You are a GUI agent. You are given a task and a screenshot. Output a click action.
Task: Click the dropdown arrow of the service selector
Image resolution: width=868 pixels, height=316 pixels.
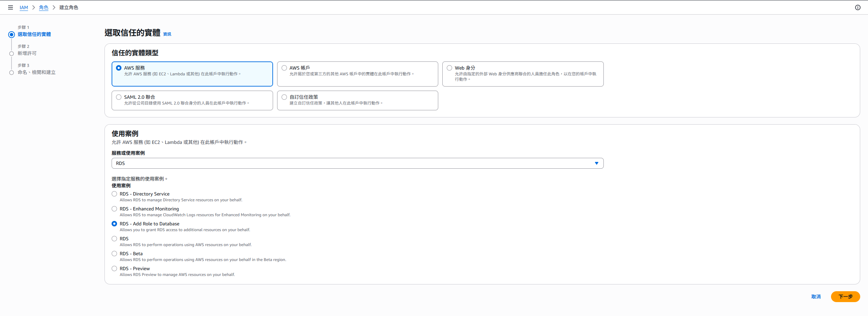pos(596,163)
